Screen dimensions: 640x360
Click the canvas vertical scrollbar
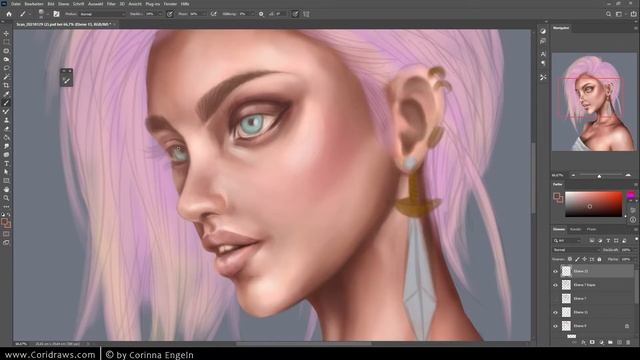pos(533,178)
